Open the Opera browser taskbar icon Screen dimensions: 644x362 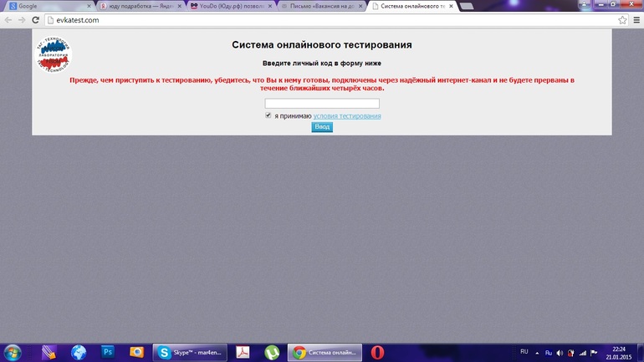[x=377, y=353]
